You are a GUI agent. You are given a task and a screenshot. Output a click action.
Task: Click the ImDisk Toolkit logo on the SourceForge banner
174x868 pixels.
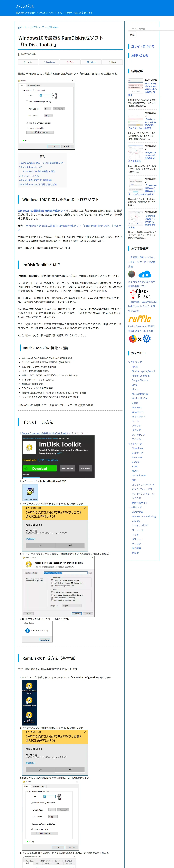pyautogui.click(x=29, y=447)
